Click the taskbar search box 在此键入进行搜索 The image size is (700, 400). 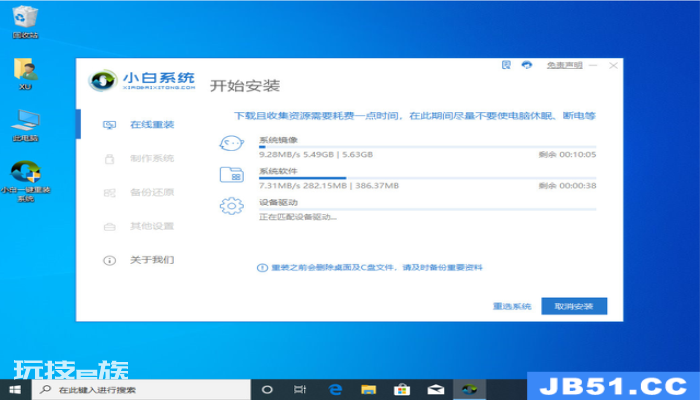click(141, 390)
